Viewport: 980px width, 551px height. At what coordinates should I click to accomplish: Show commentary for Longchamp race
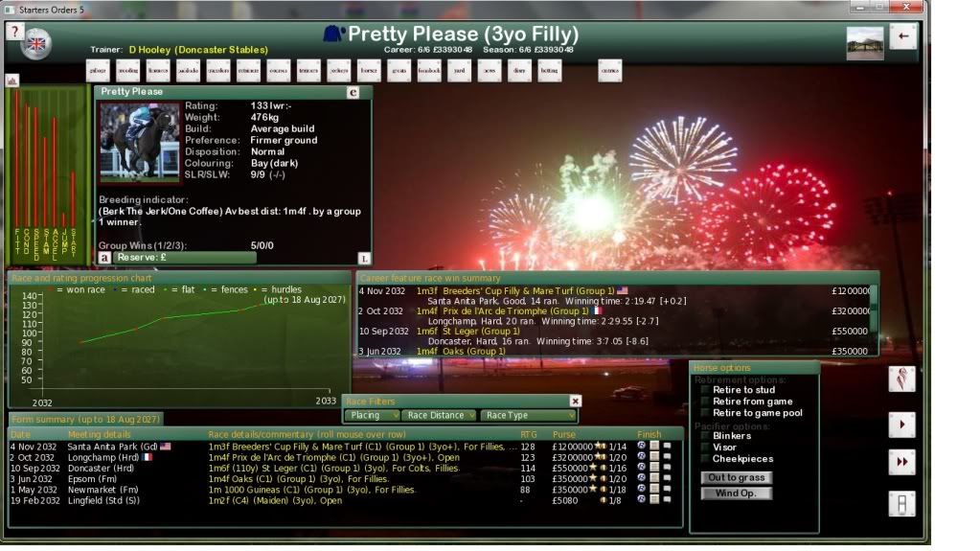668,456
